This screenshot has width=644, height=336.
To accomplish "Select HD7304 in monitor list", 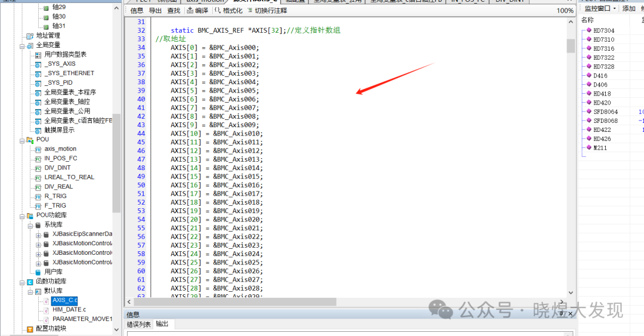I will (x=603, y=30).
